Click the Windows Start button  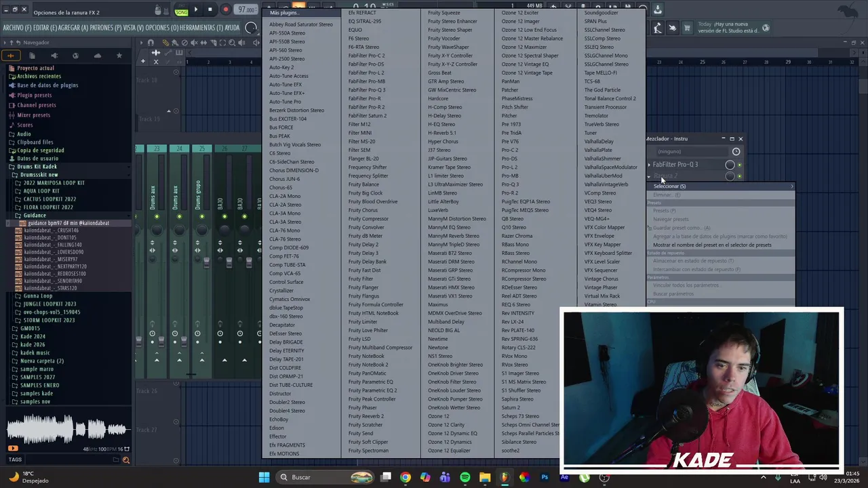pos(264,477)
